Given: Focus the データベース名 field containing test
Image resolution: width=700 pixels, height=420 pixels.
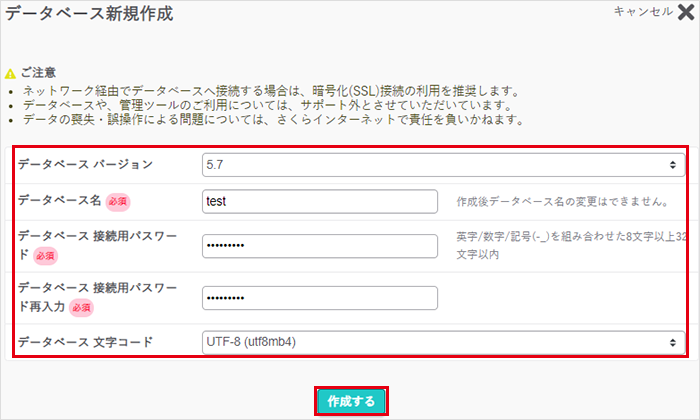Looking at the screenshot, I should pyautogui.click(x=320, y=201).
